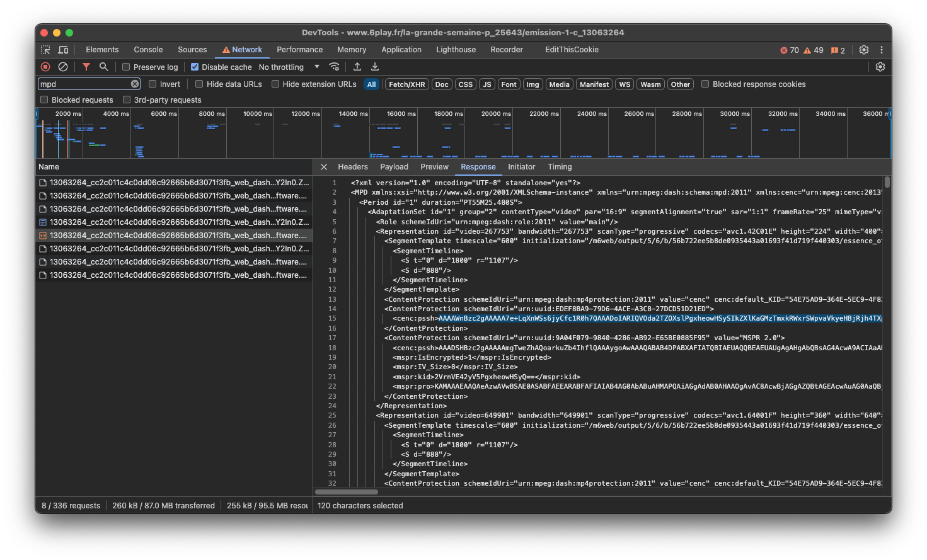Click the export HAR download icon
This screenshot has width=927, height=560.
(x=375, y=67)
